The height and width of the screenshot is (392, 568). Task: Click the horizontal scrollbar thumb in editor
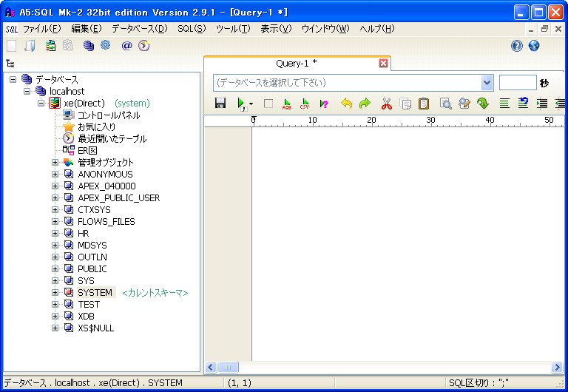coord(228,368)
